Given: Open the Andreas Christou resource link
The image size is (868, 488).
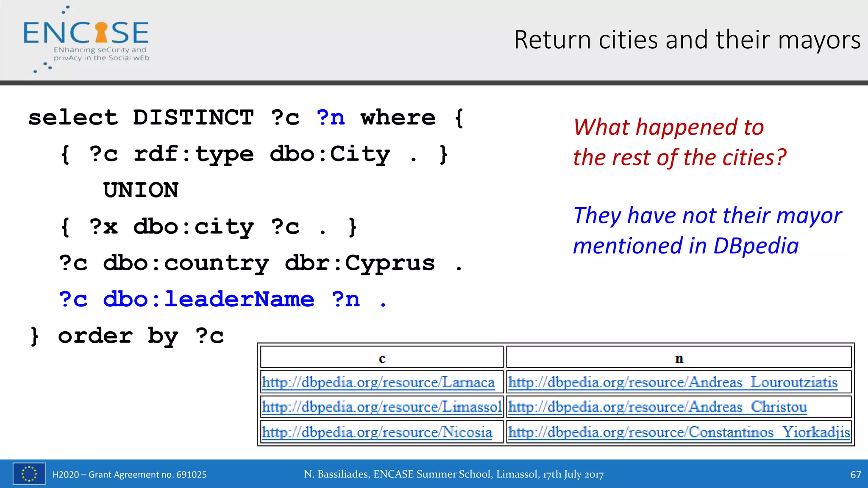Looking at the screenshot, I should pyautogui.click(x=657, y=407).
